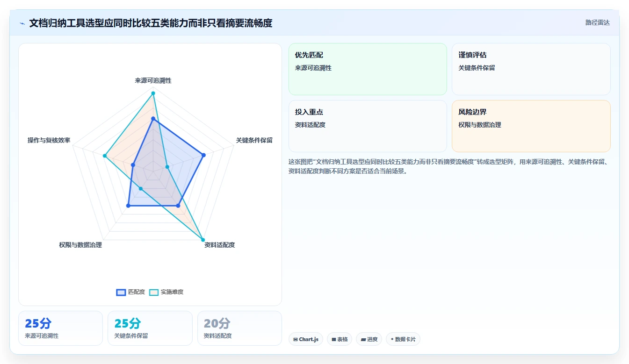Click the 数据卡片 tag chip
Image resolution: width=629 pixels, height=364 pixels.
coord(403,339)
